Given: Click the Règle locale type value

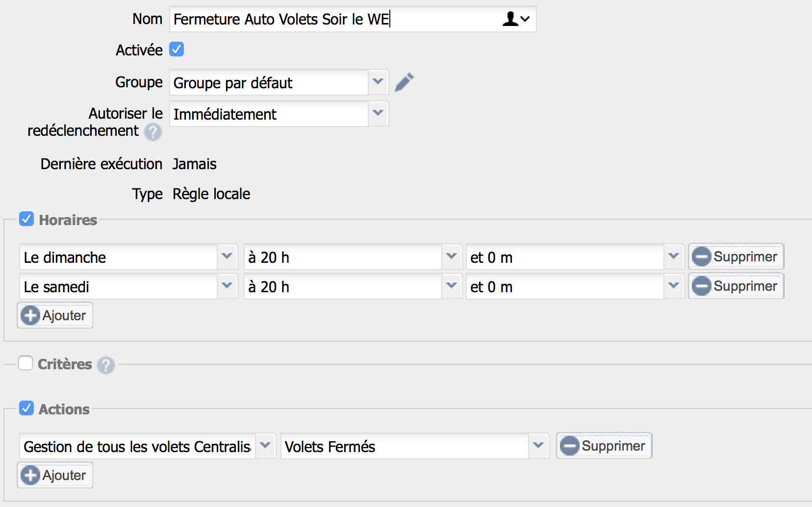Looking at the screenshot, I should coord(211,194).
